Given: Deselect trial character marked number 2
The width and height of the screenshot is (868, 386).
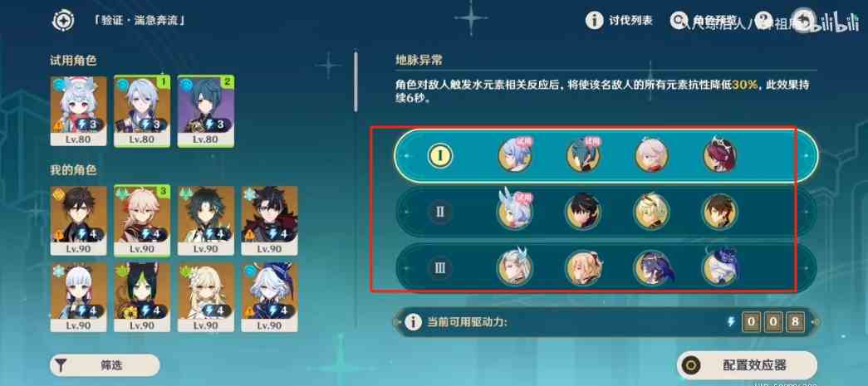Looking at the screenshot, I should [206, 111].
